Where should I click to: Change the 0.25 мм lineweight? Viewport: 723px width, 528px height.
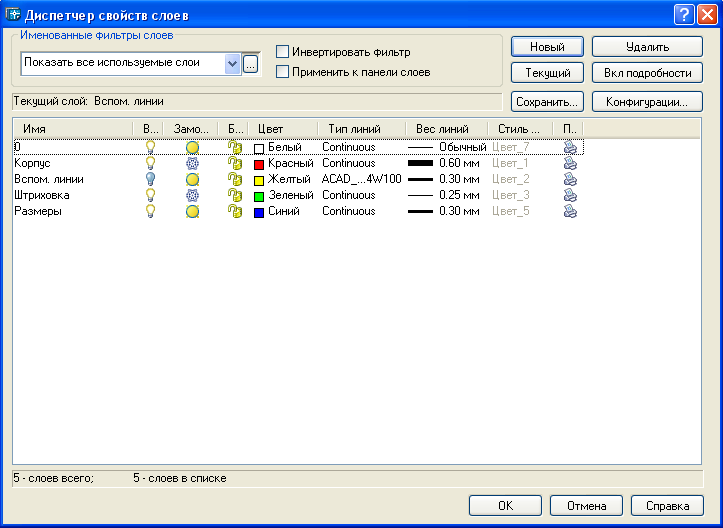pos(444,195)
